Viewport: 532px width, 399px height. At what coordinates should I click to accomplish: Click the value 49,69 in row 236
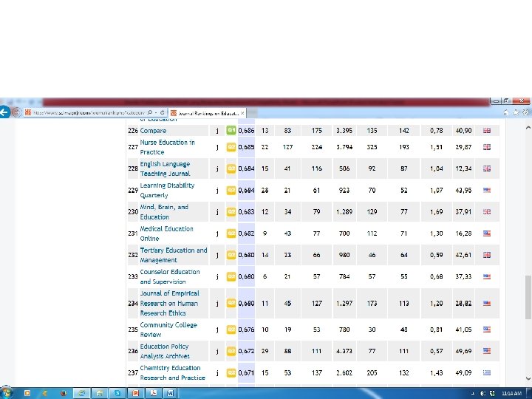pos(463,351)
